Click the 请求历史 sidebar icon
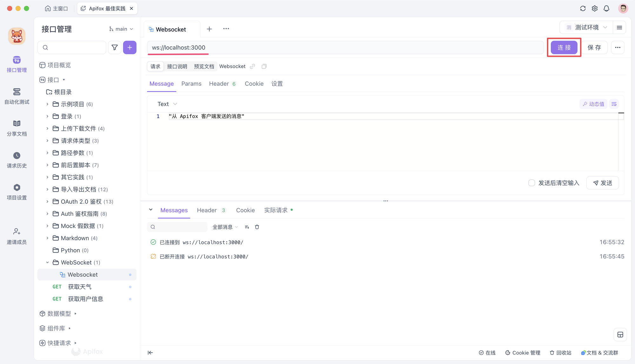Screen dimensions: 635x364 17,160
